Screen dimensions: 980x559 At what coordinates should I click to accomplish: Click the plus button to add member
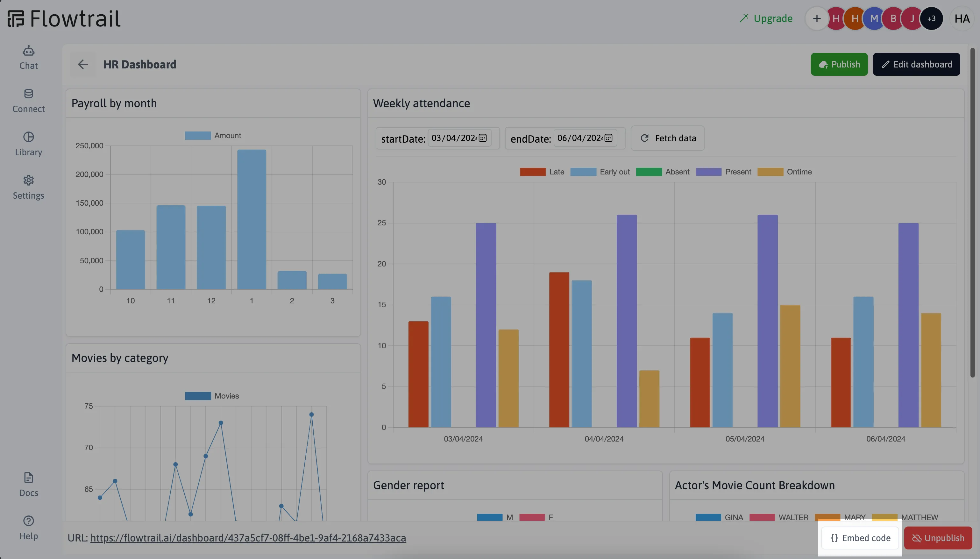point(816,18)
